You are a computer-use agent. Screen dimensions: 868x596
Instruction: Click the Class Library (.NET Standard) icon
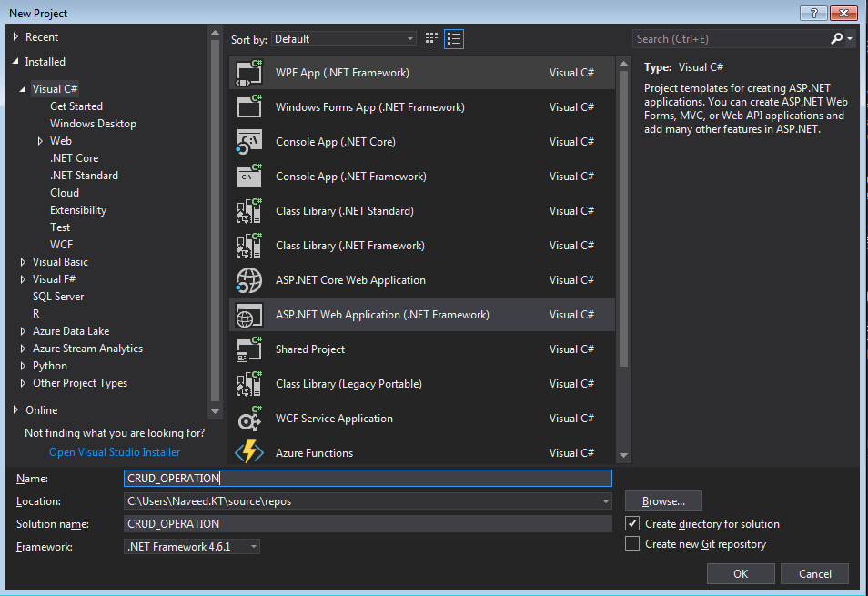tap(249, 211)
